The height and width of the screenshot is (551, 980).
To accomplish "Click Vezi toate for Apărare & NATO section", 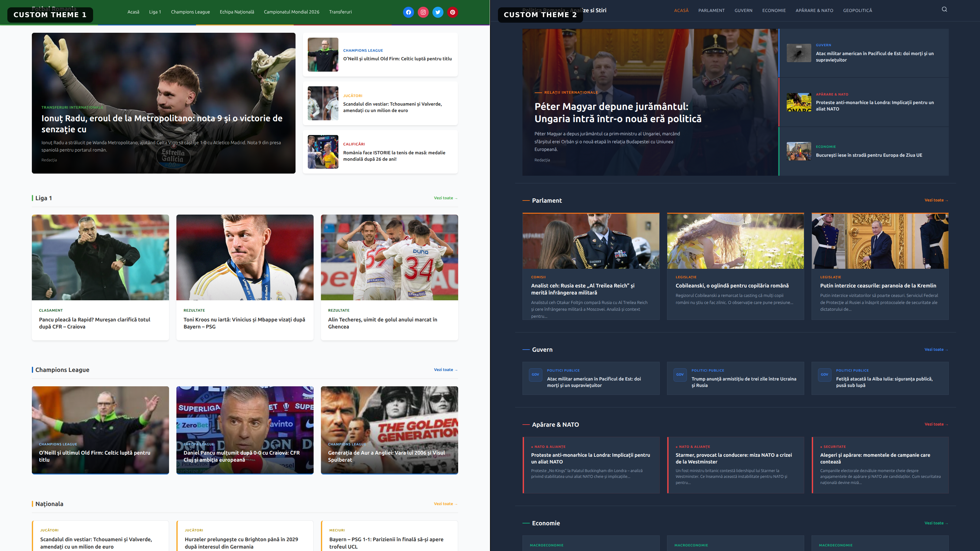I will pos(936,424).
